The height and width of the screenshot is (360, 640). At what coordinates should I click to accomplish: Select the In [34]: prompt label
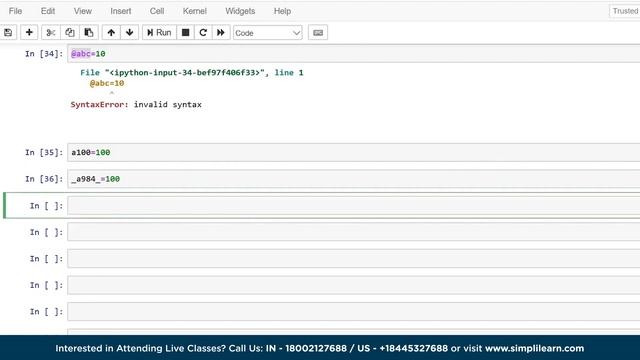(x=44, y=53)
